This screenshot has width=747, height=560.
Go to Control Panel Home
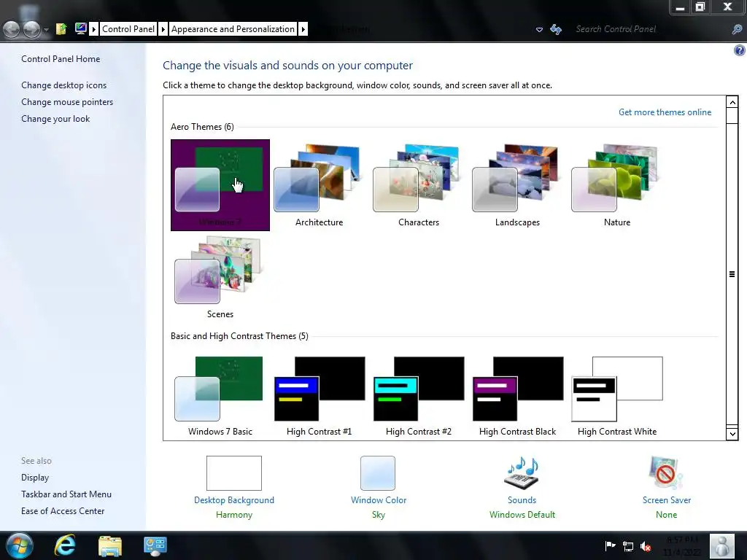(61, 58)
